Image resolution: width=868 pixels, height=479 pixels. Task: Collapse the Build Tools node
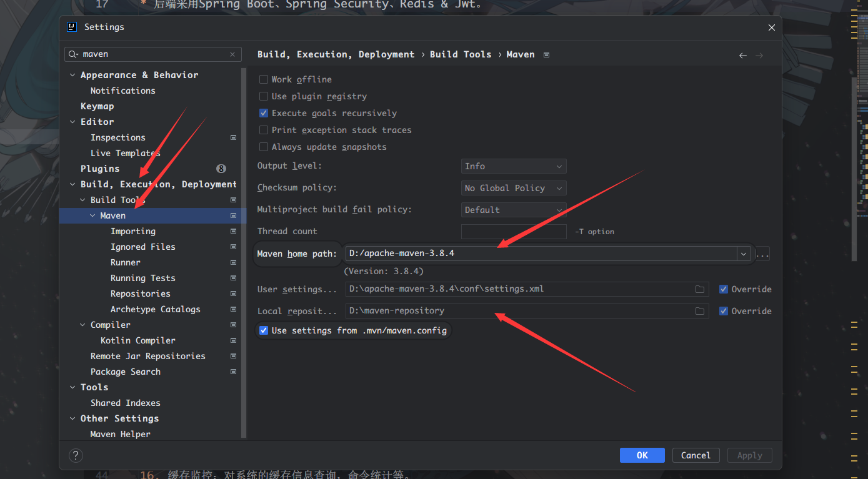[x=82, y=200]
